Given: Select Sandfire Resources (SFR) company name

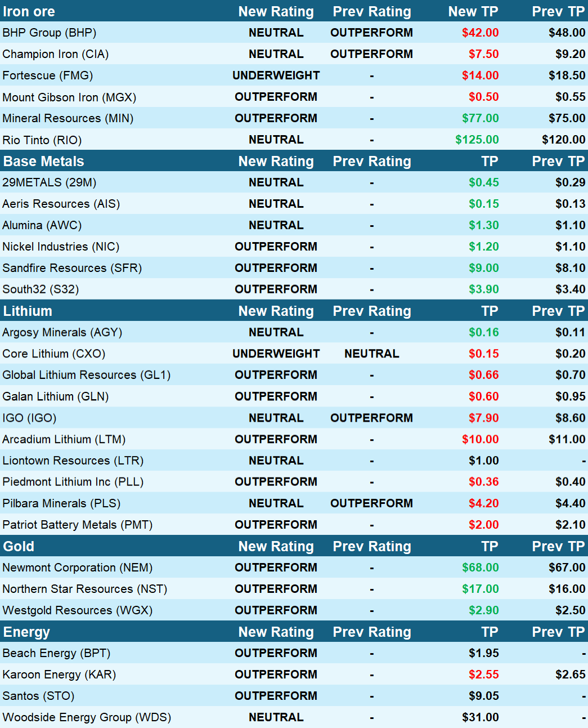Looking at the screenshot, I should pyautogui.click(x=72, y=268).
